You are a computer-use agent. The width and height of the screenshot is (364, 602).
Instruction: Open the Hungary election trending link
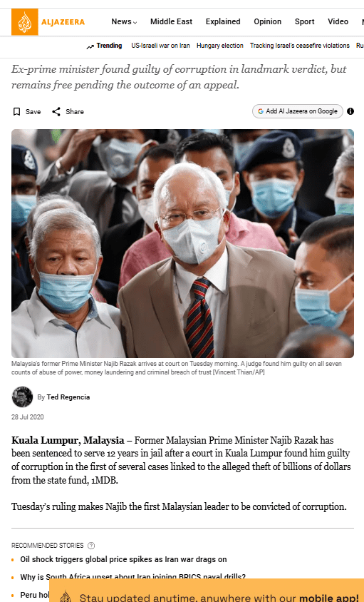click(220, 46)
